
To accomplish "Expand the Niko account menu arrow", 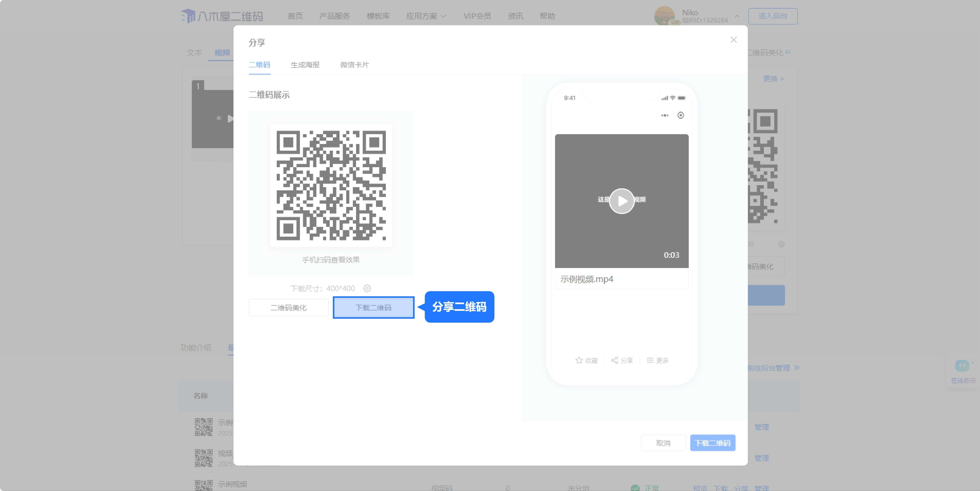I will [x=737, y=16].
